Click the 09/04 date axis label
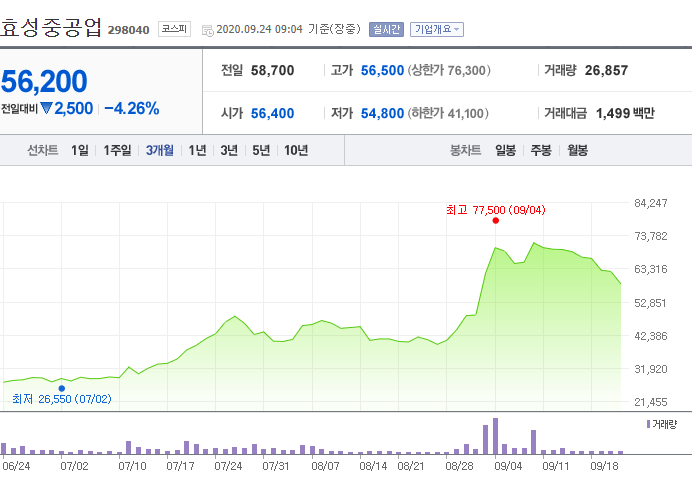This screenshot has height=485, width=692. pyautogui.click(x=508, y=466)
